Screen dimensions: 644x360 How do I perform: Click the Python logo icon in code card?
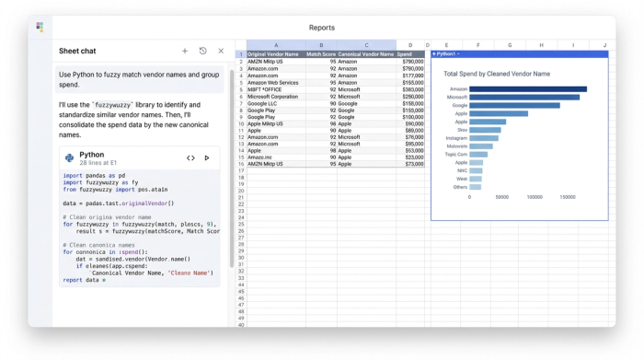click(69, 157)
